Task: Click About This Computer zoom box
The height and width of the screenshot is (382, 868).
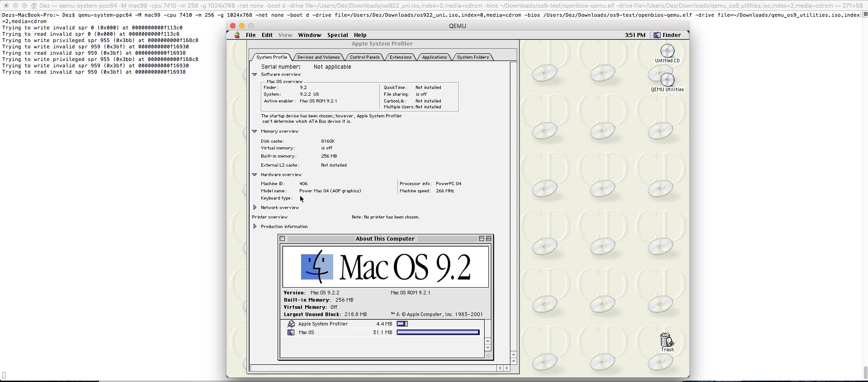Action: click(x=481, y=238)
